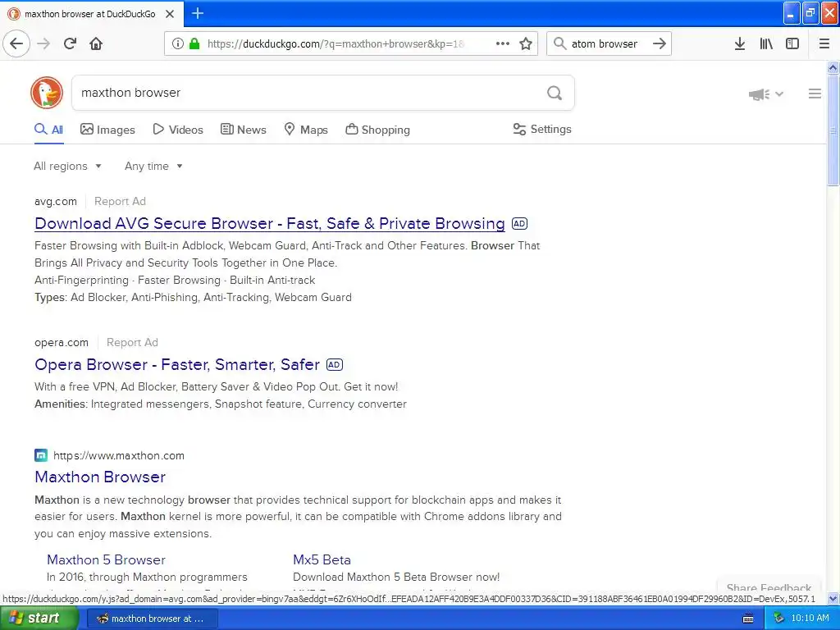Click the vertical scrollbar thumb

833,130
